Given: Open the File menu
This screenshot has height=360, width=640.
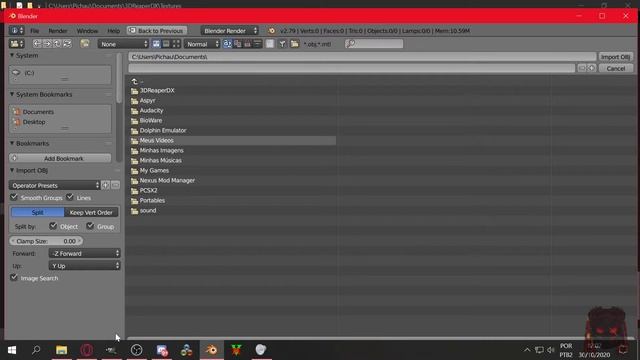Looking at the screenshot, I should coord(35,31).
